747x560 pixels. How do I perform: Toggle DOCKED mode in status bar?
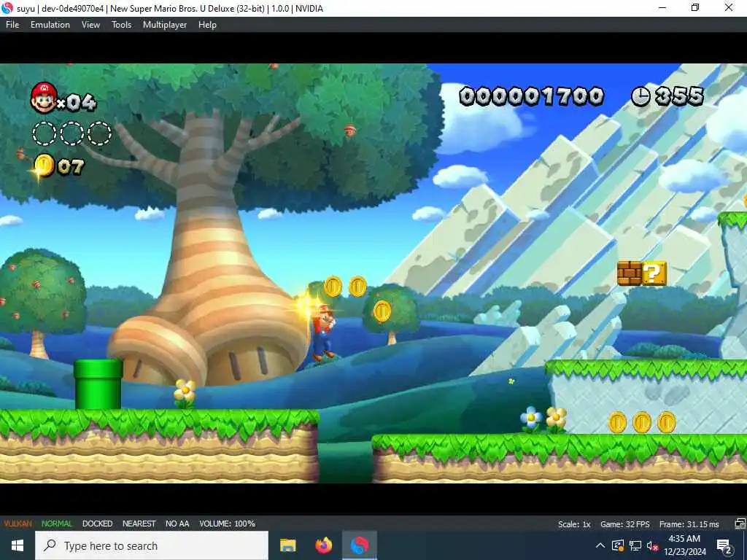97,524
